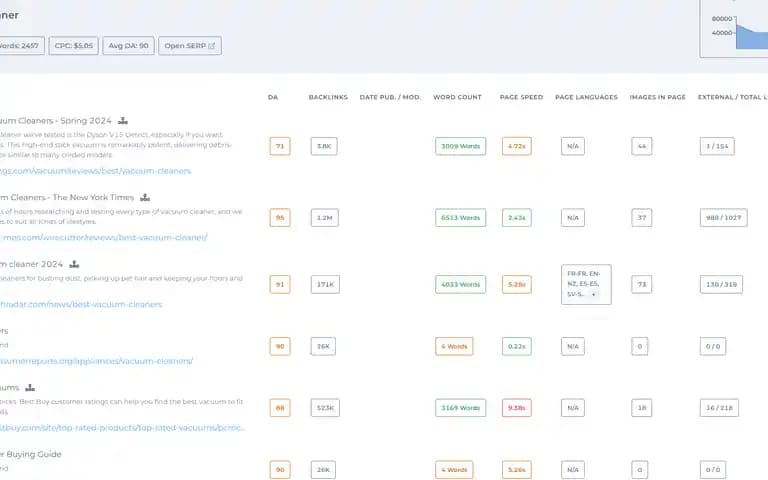Click the links value 1 / 154

717,146
